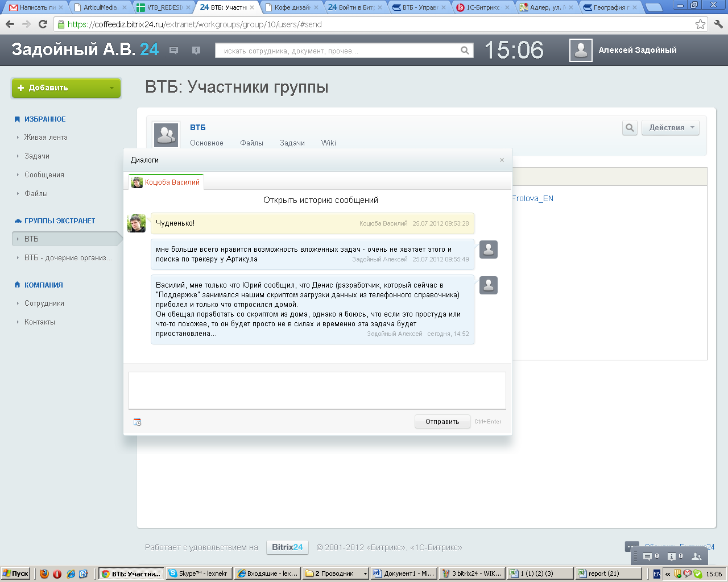Click the EN language indicator in tray
728x582 pixels.
click(657, 574)
